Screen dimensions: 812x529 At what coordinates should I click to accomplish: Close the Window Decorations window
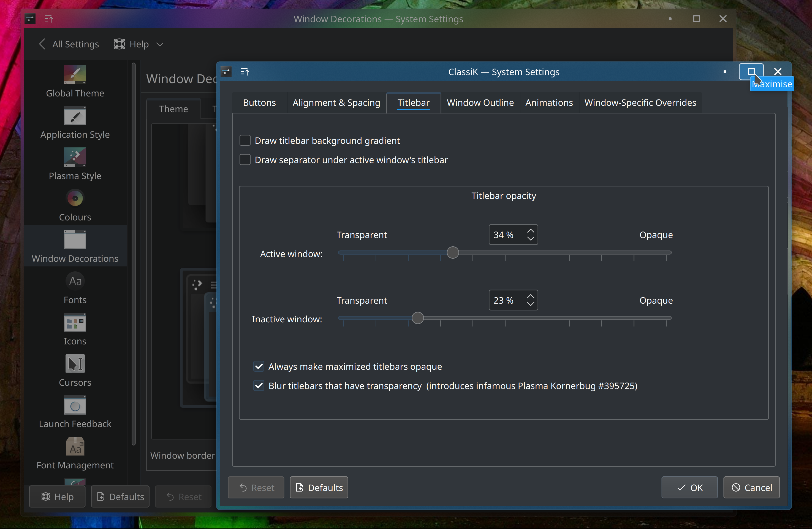[x=723, y=19]
